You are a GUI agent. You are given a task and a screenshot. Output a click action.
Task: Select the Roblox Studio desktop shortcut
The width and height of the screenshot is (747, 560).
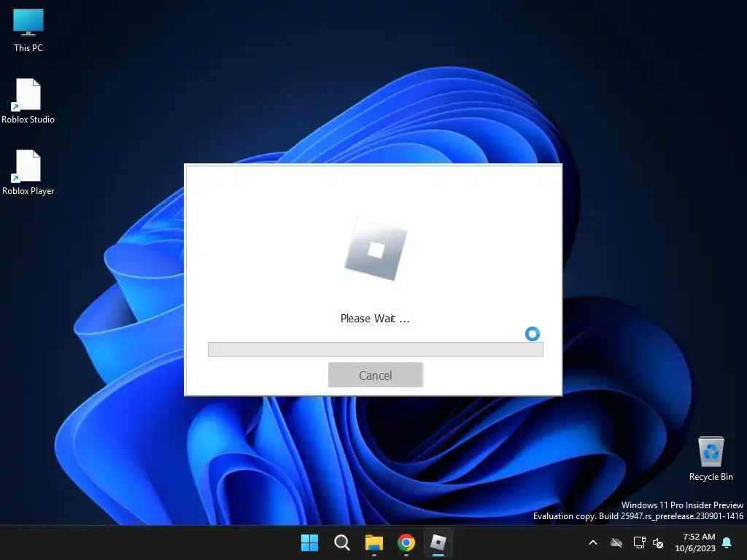tap(28, 101)
